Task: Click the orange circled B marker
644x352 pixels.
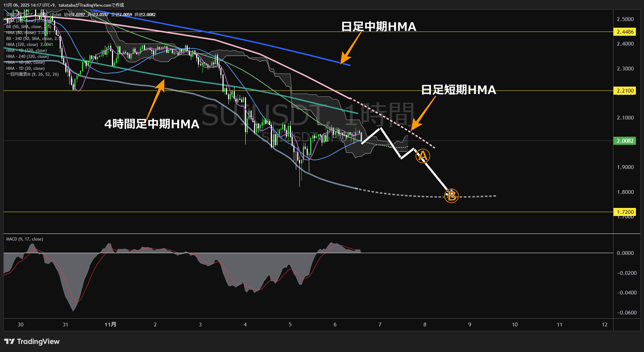Action: tap(451, 196)
